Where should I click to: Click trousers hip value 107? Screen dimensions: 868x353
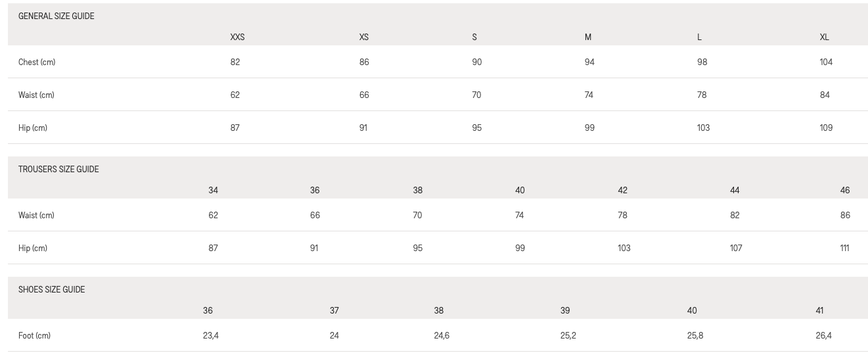pyautogui.click(x=736, y=248)
